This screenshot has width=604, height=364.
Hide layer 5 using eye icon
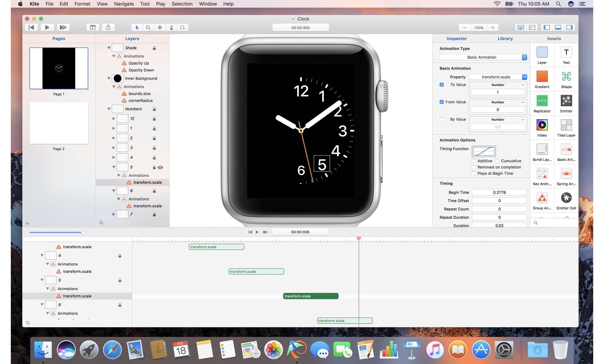(160, 167)
